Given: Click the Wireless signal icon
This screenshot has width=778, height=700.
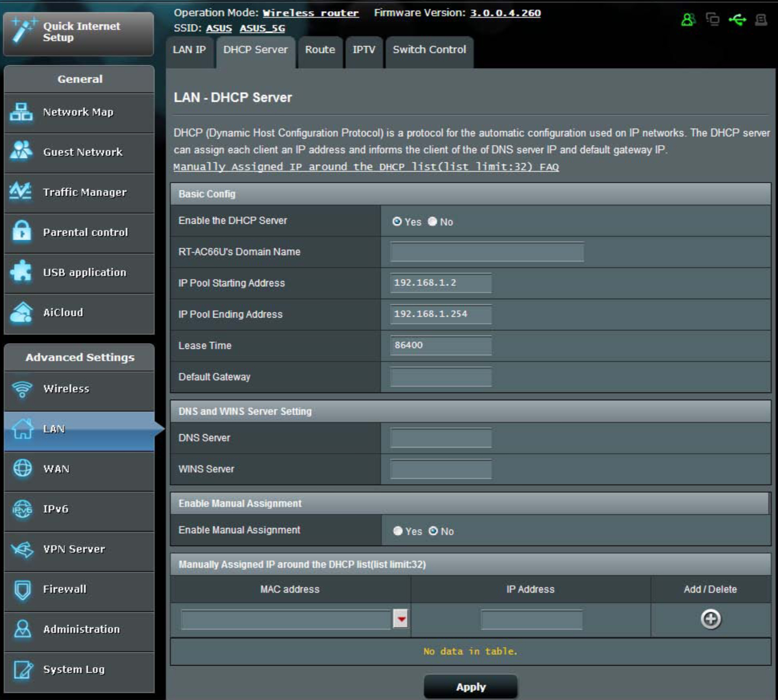Looking at the screenshot, I should [22, 389].
